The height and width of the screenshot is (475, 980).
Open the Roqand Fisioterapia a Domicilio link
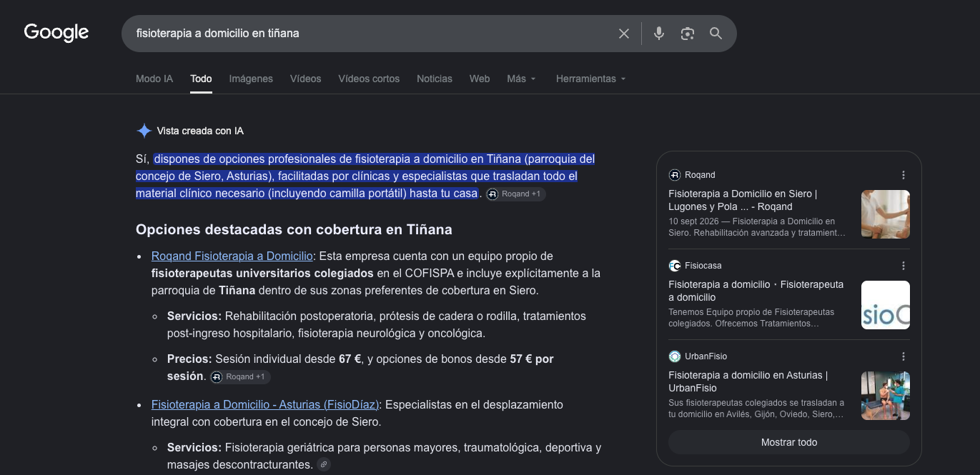point(232,256)
